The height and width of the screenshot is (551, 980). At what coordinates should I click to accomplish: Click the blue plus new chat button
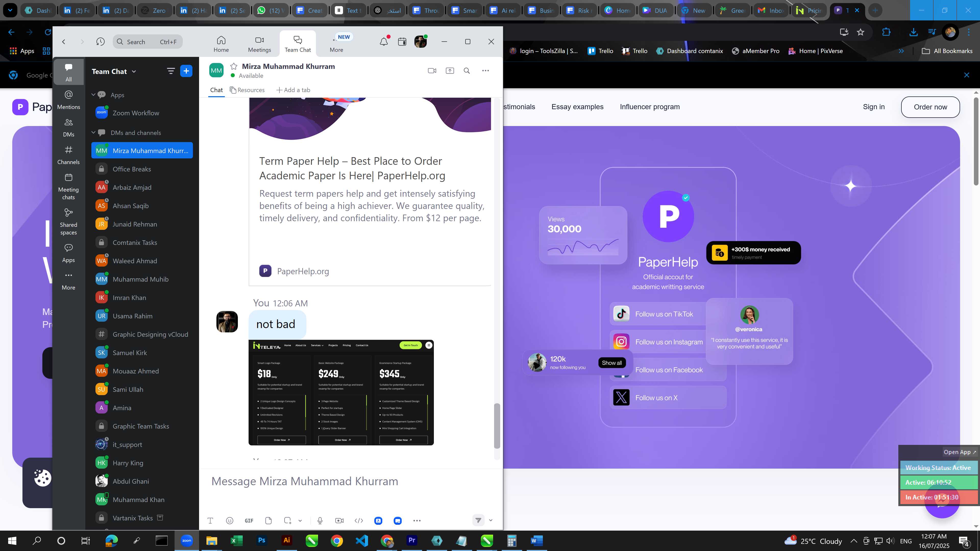[x=186, y=71]
